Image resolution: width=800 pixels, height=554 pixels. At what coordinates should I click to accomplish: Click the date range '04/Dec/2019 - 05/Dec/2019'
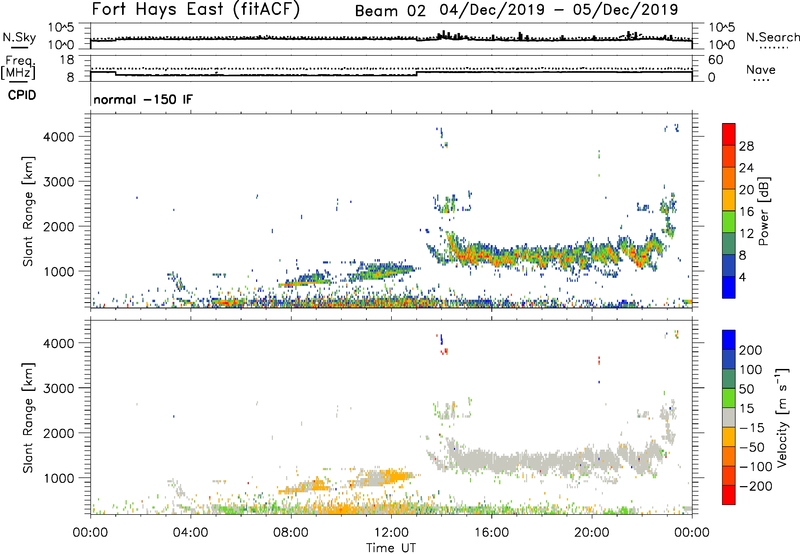[559, 10]
